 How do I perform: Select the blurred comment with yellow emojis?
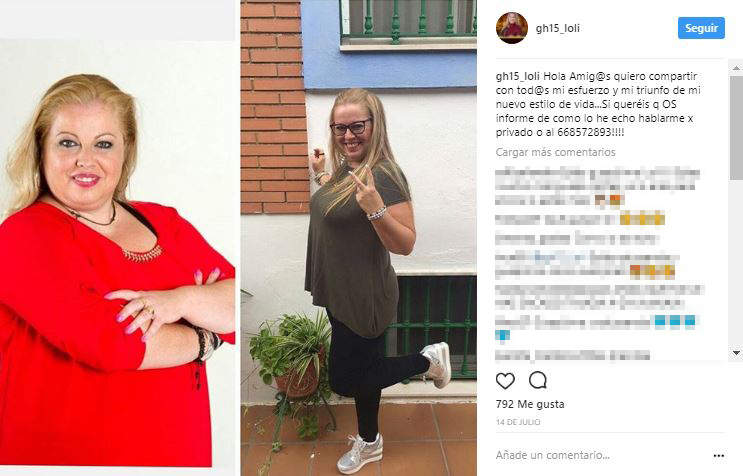(580, 219)
